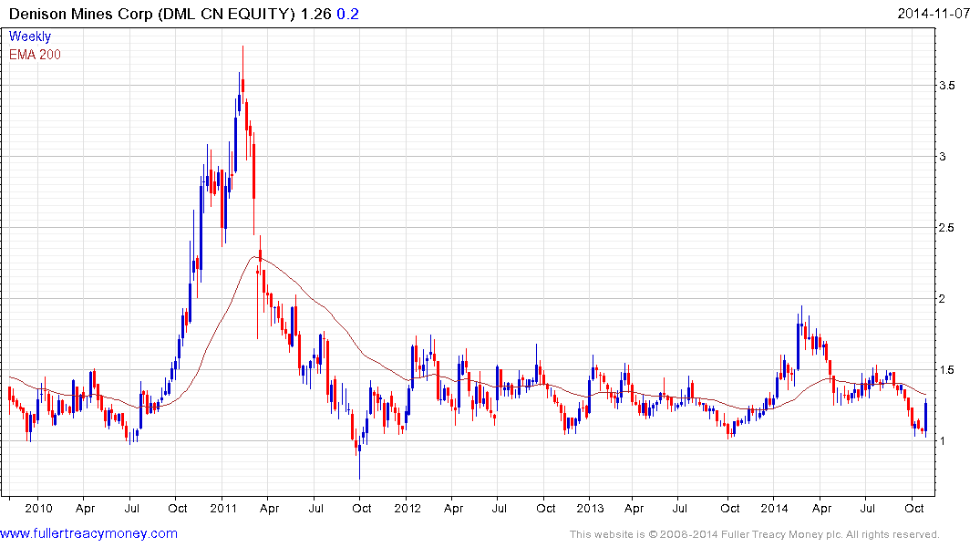This screenshot has width=980, height=547.
Task: Select the 1.26 last price value
Action: (315, 14)
